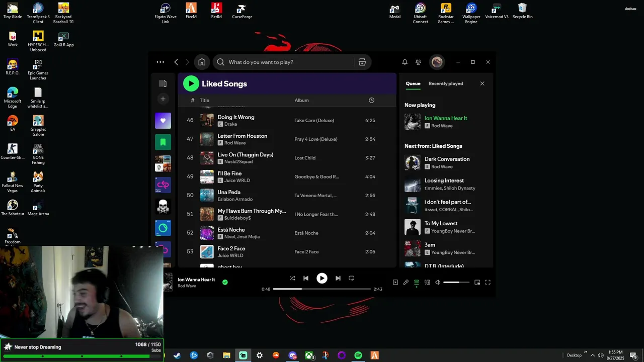The width and height of the screenshot is (644, 362).
Task: Open the profile avatar menu
Action: (x=437, y=62)
